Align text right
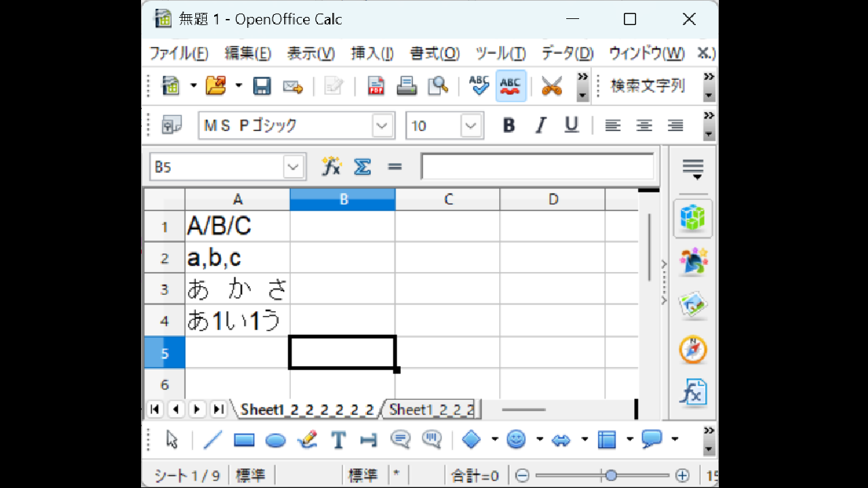The width and height of the screenshot is (868, 488). [675, 125]
